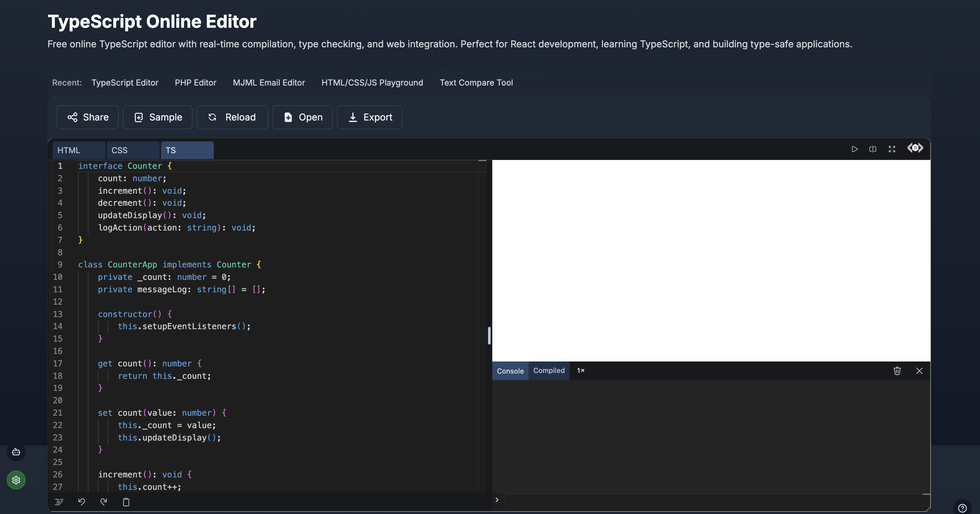
Task: Open the PHP Editor recent link
Action: coord(195,83)
